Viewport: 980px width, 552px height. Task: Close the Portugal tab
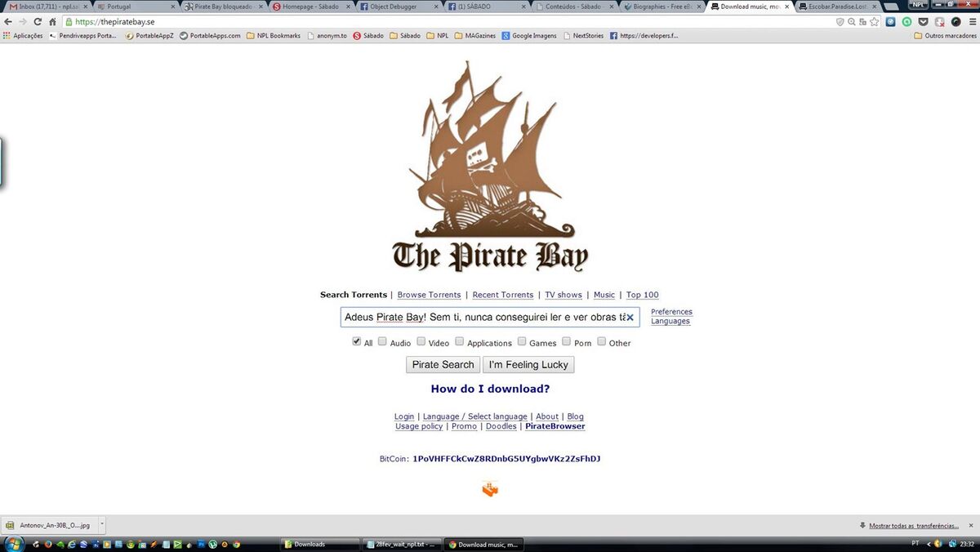tap(172, 7)
